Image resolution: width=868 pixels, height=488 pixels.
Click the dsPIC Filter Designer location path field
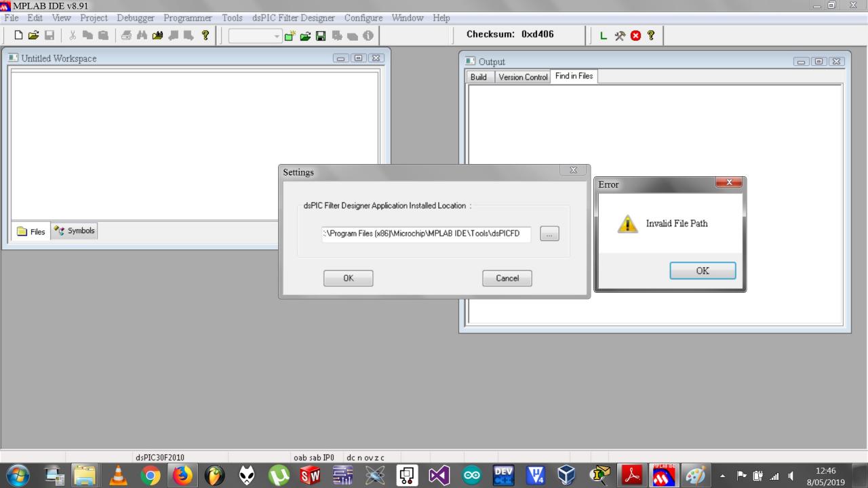427,234
